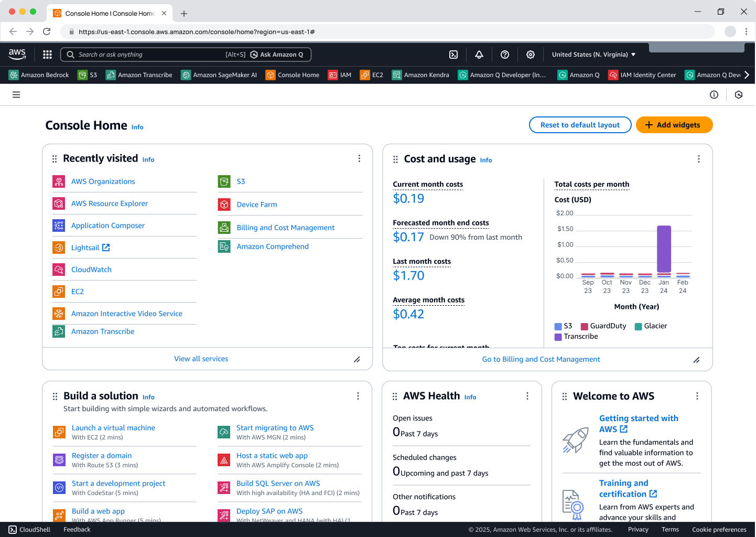
Task: Click the rocket Getting started icon
Action: (x=575, y=440)
